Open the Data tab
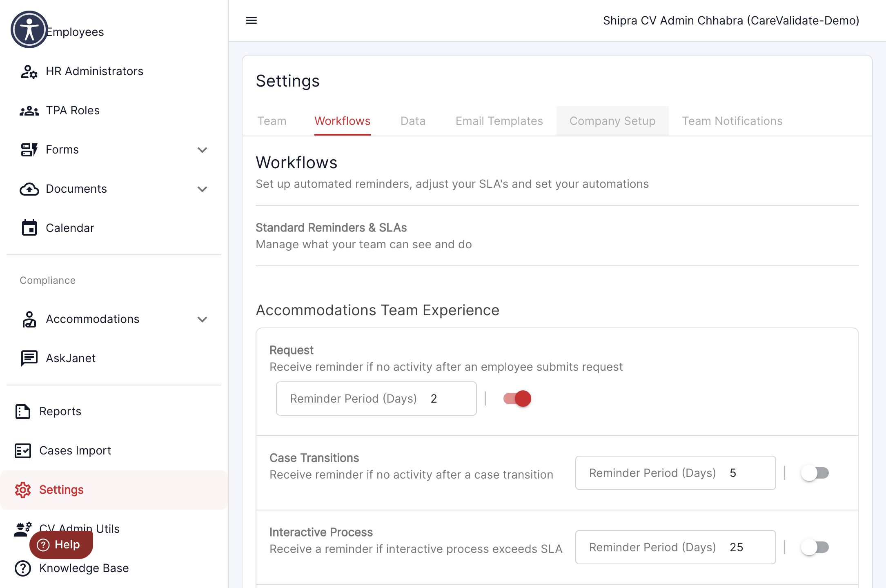Screen dimensions: 886x588 tap(413, 121)
